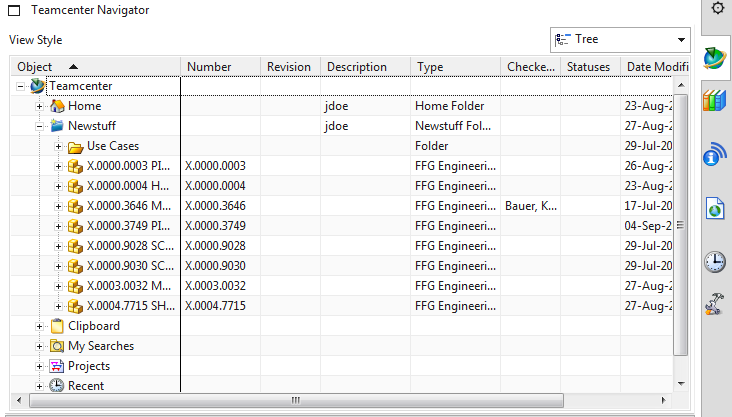732x417 pixels.
Task: Click the Home folder house icon
Action: coord(57,106)
